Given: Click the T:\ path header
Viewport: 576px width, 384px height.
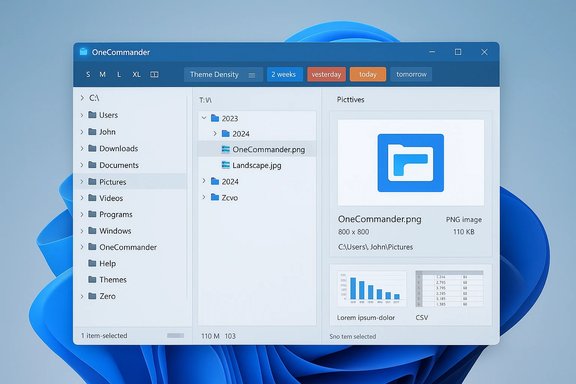Looking at the screenshot, I should point(205,100).
